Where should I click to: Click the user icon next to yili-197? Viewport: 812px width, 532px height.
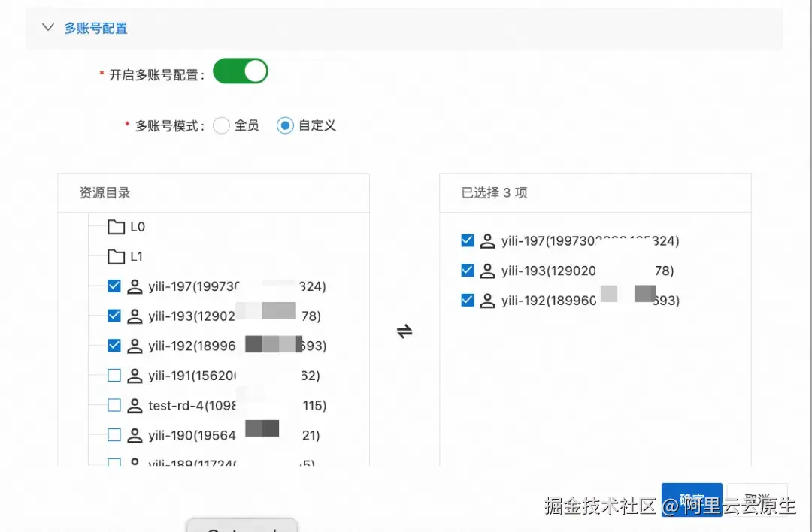point(135,286)
